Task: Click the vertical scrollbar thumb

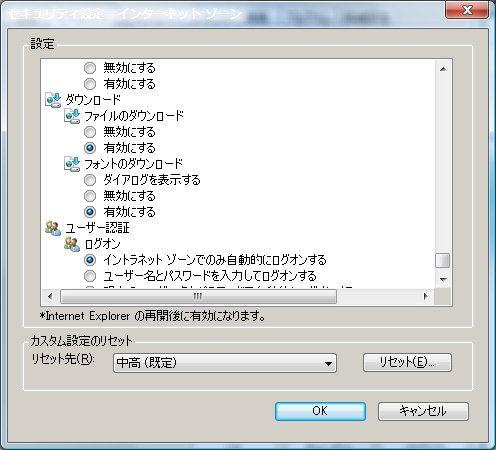Action: click(x=443, y=260)
